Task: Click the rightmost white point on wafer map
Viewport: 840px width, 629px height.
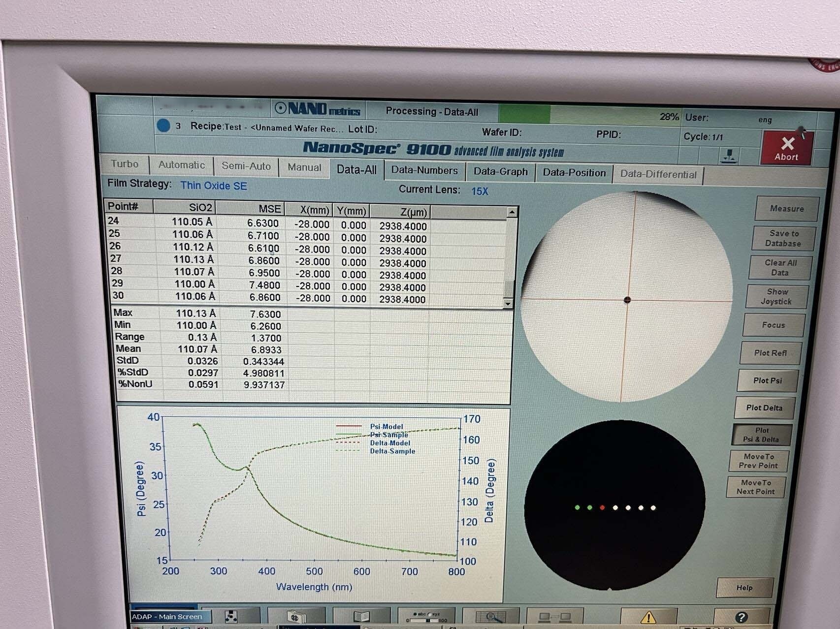Action: 653,508
